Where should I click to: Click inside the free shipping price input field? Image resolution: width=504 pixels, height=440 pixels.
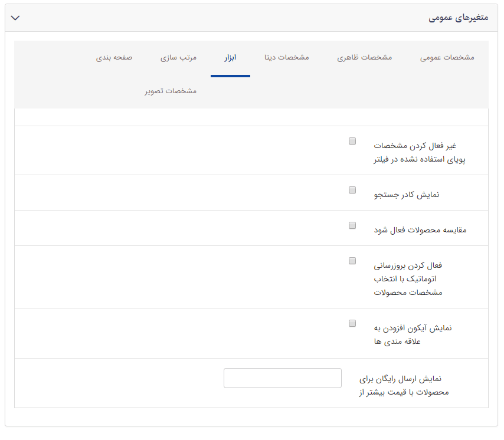pyautogui.click(x=282, y=377)
